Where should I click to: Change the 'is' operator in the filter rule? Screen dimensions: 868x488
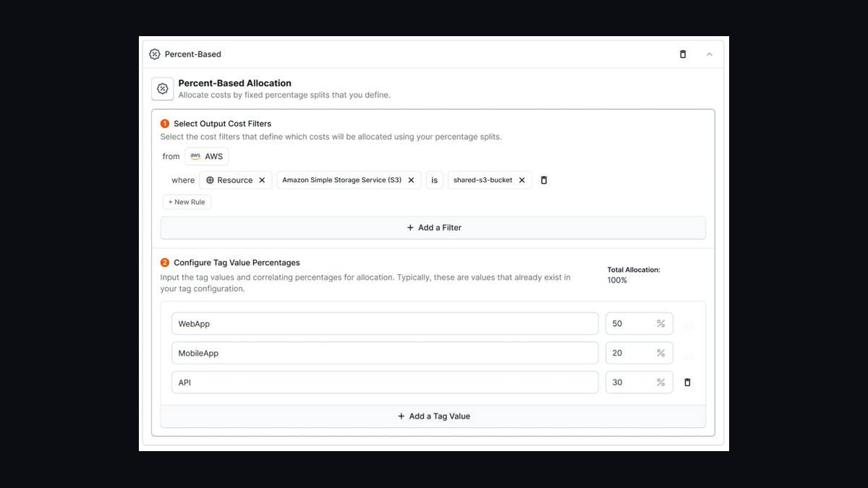[x=434, y=180]
